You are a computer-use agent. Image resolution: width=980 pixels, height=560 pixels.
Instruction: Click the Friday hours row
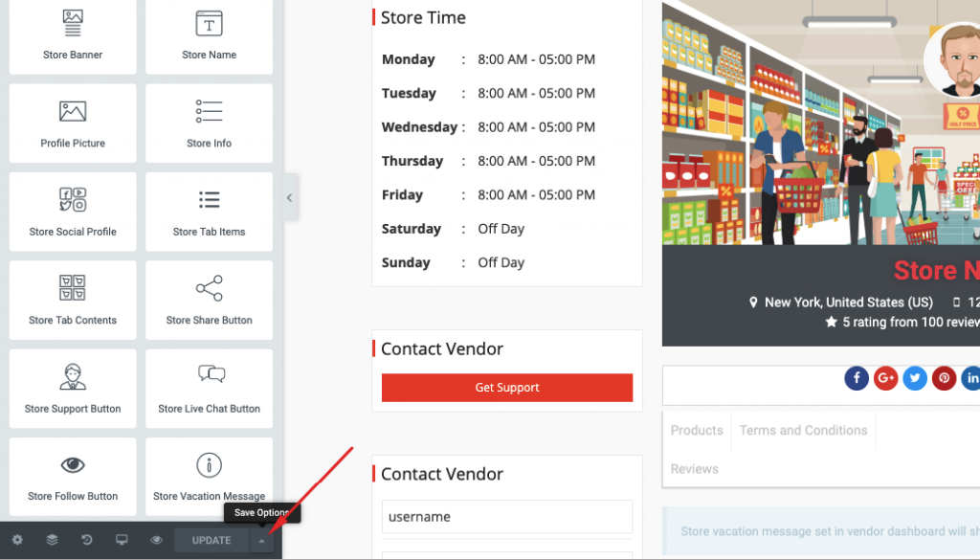click(488, 194)
